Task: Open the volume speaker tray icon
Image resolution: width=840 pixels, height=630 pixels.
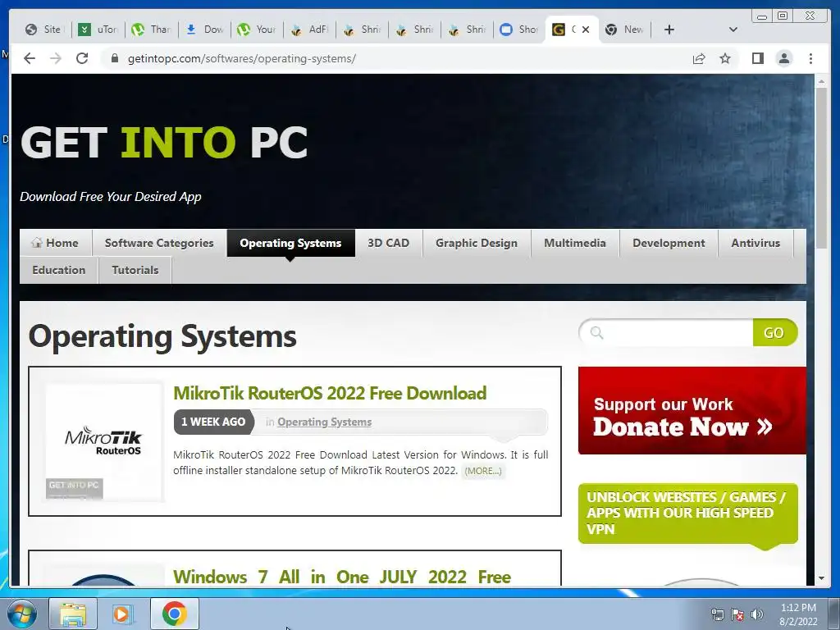Action: (757, 614)
